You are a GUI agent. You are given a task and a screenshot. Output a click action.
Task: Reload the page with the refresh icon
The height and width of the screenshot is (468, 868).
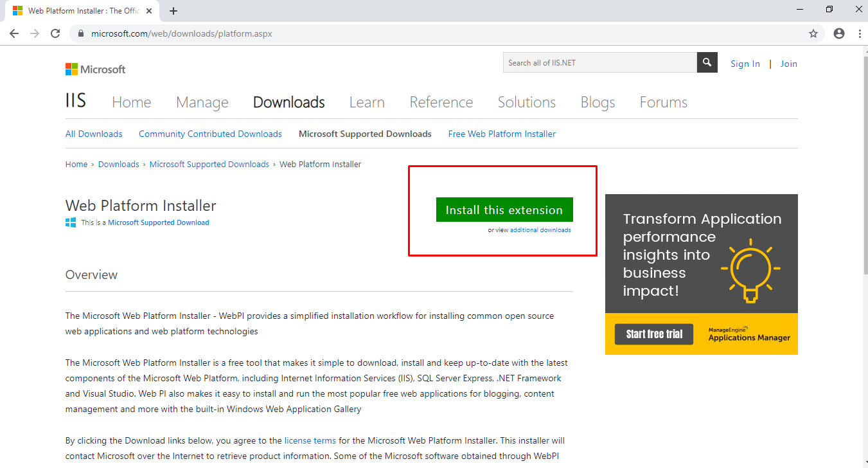(x=55, y=33)
